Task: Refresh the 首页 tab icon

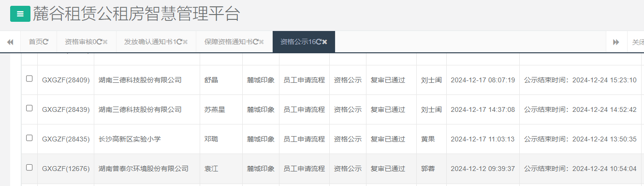Action: click(x=46, y=42)
